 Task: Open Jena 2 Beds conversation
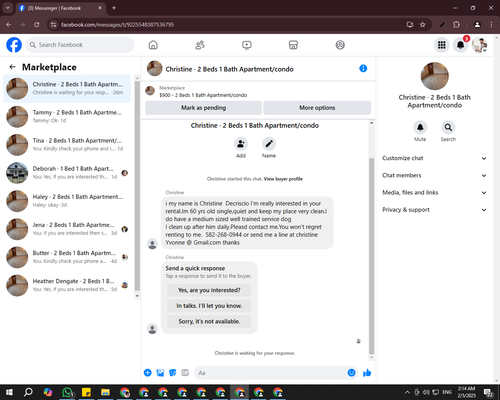67,229
